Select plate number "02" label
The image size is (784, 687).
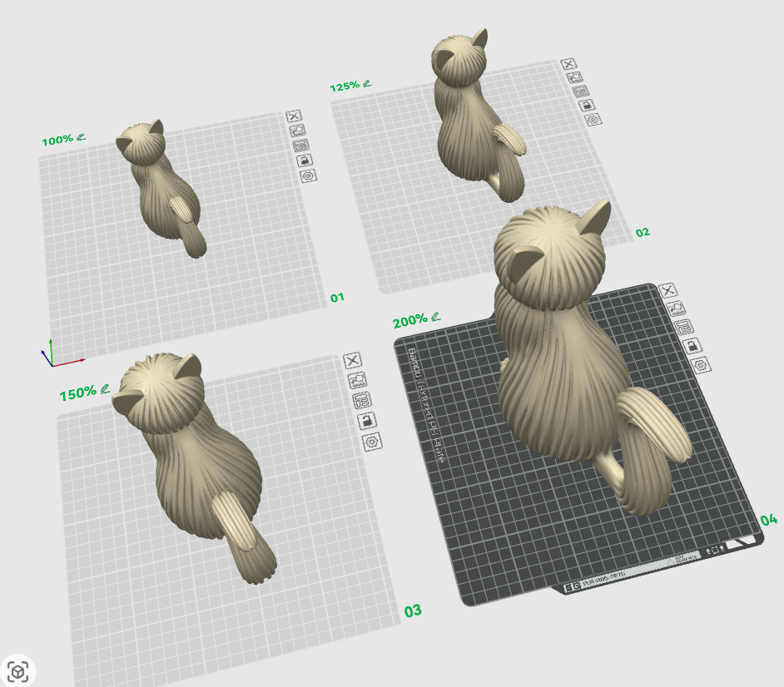(643, 232)
